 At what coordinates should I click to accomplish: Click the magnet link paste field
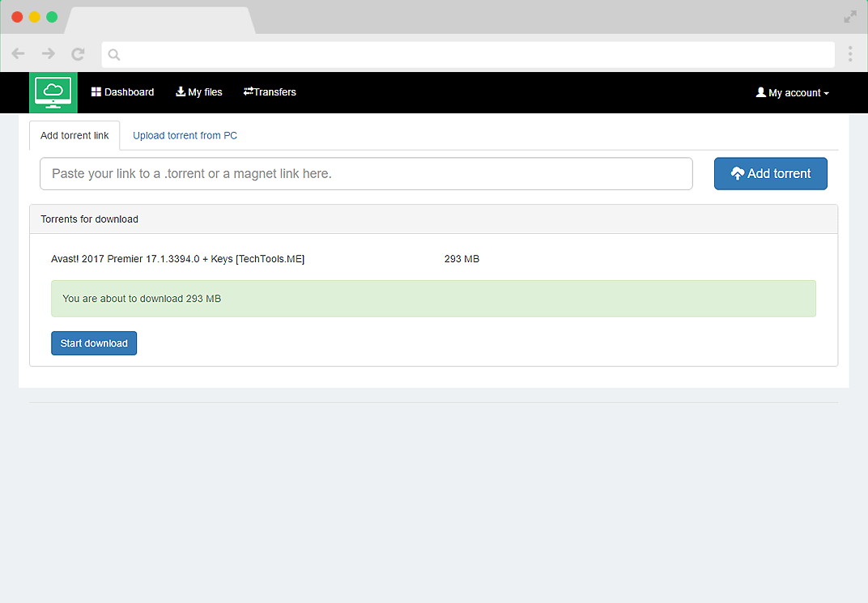366,173
